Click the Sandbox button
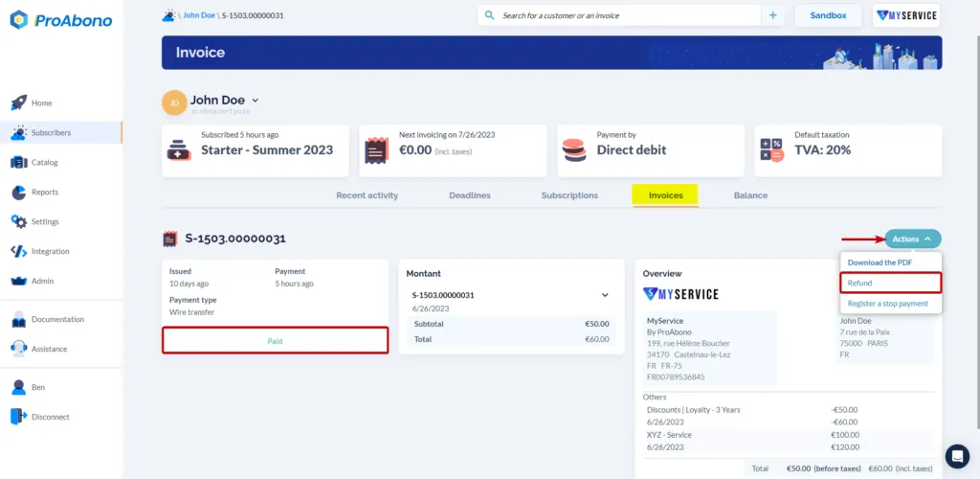Image resolution: width=980 pixels, height=479 pixels. click(828, 15)
